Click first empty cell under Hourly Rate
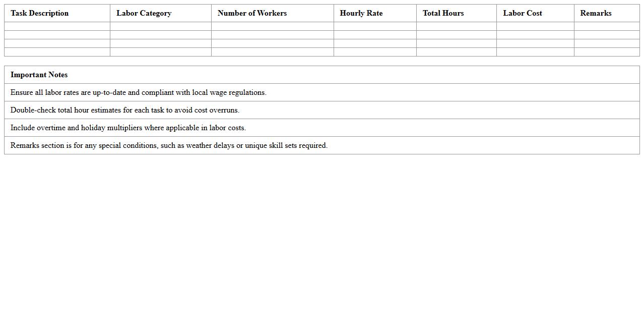Screen dimensions: 644x328 tap(375, 26)
